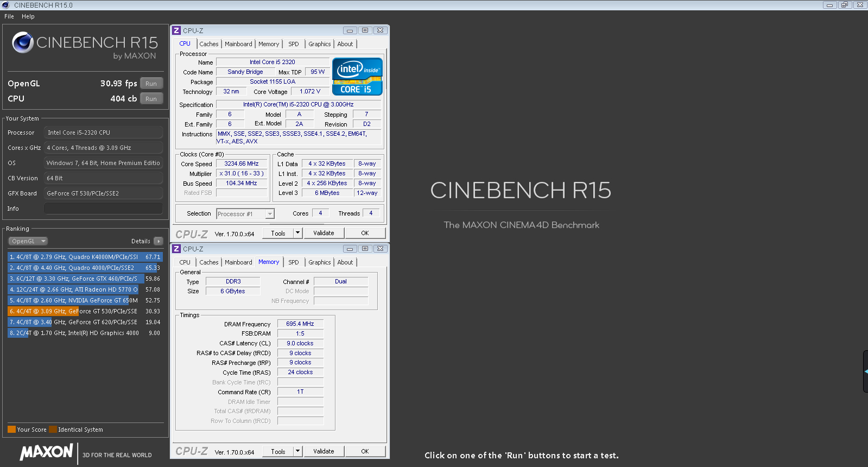Open About tab in upper CPU-Z window
Viewport: 868px width, 467px height.
coord(345,44)
